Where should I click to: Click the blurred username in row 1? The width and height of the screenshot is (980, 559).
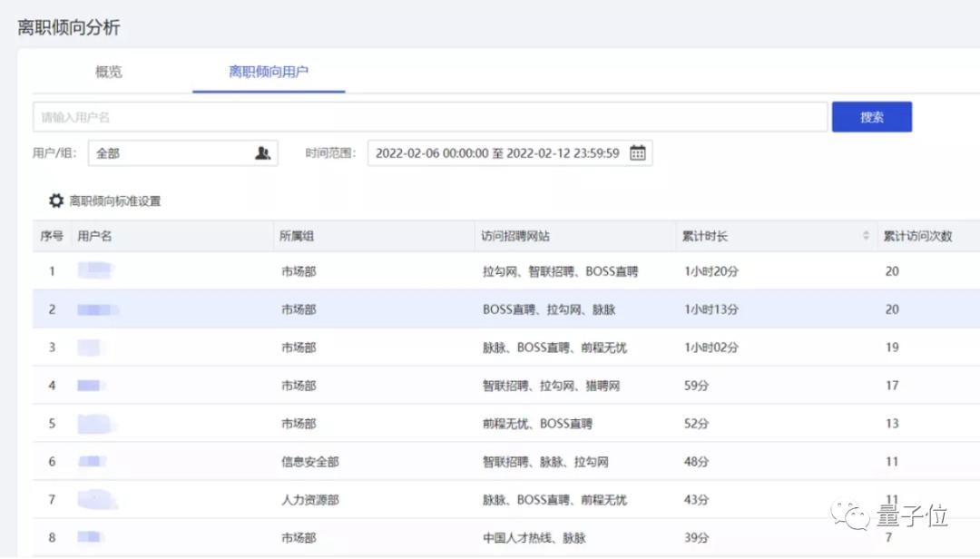pyautogui.click(x=95, y=270)
